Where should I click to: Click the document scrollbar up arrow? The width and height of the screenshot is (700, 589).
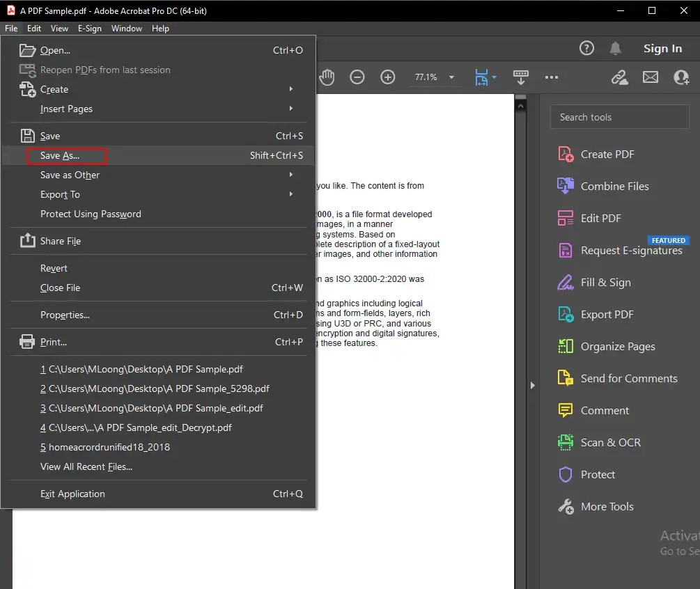(520, 107)
